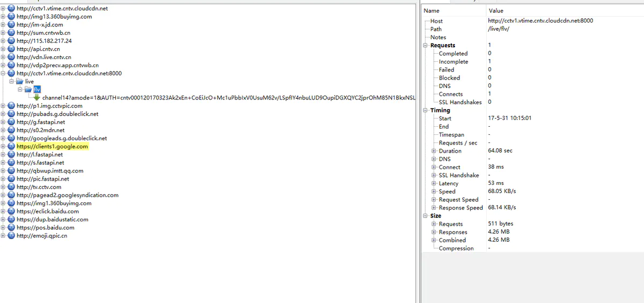Expand the SSL Handshake timing row
The height and width of the screenshot is (303, 644).
pos(434,175)
